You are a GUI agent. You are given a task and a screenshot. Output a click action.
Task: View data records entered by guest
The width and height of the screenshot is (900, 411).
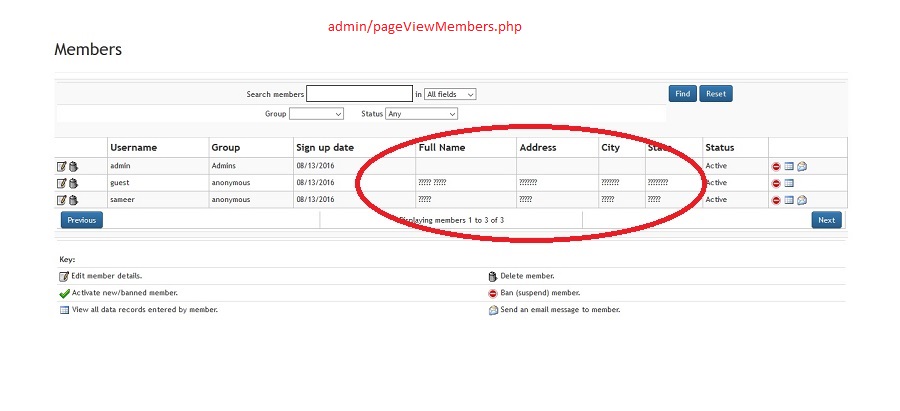789,183
